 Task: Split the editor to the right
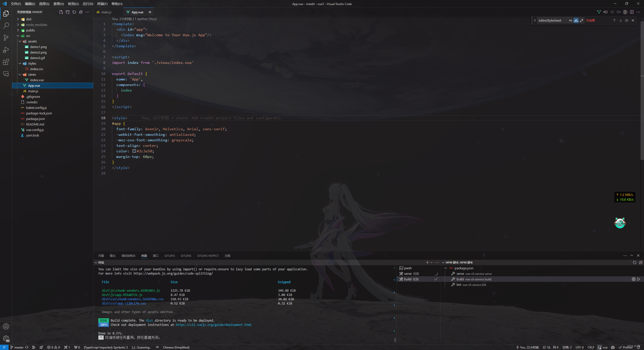pos(632,12)
